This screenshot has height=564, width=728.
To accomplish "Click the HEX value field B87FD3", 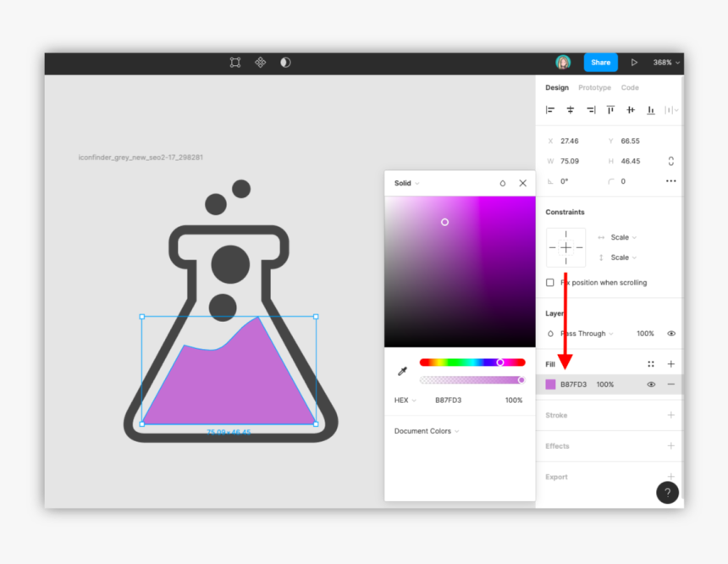I will (448, 401).
